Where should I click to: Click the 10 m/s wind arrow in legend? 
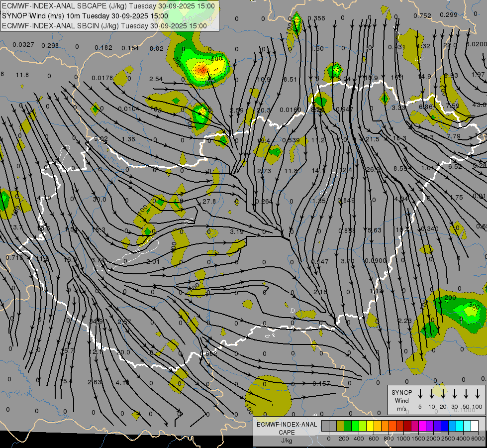431,394
